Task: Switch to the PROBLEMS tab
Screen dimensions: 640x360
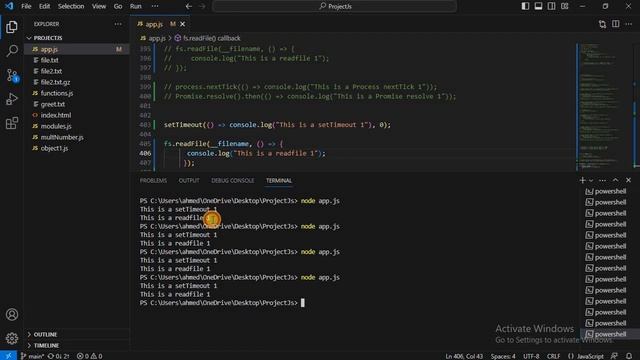Action: (x=153, y=180)
